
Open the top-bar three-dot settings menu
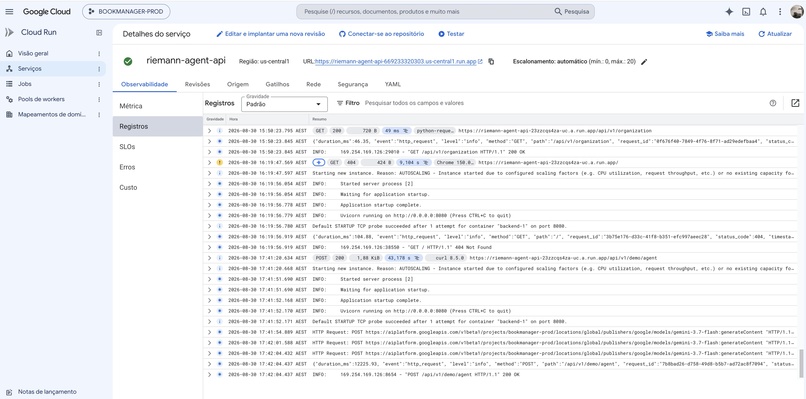780,11
